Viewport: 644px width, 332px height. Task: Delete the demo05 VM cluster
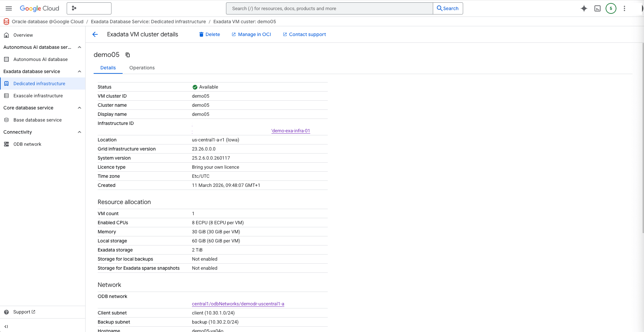coord(209,34)
